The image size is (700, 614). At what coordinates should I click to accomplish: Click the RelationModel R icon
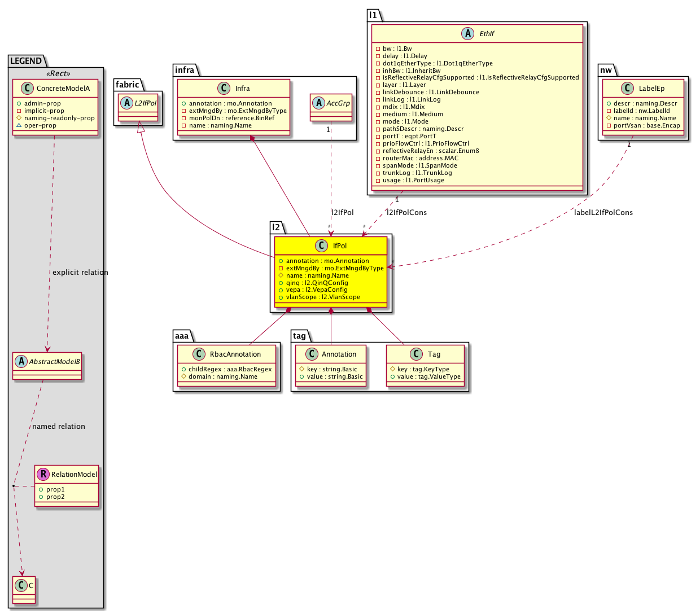[43, 475]
